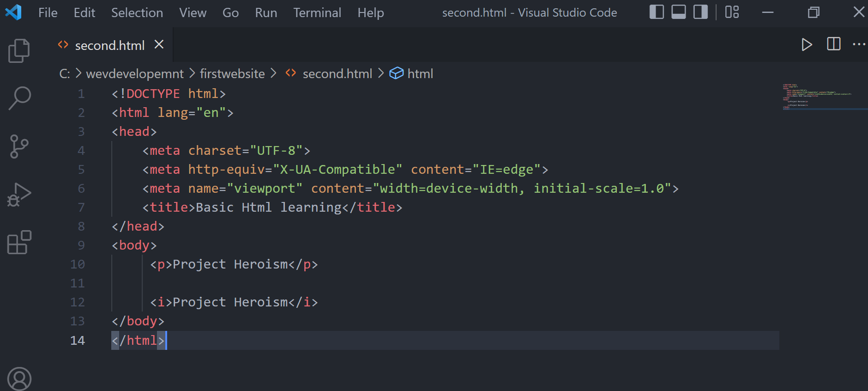
Task: Click the opening head tag
Action: point(134,132)
